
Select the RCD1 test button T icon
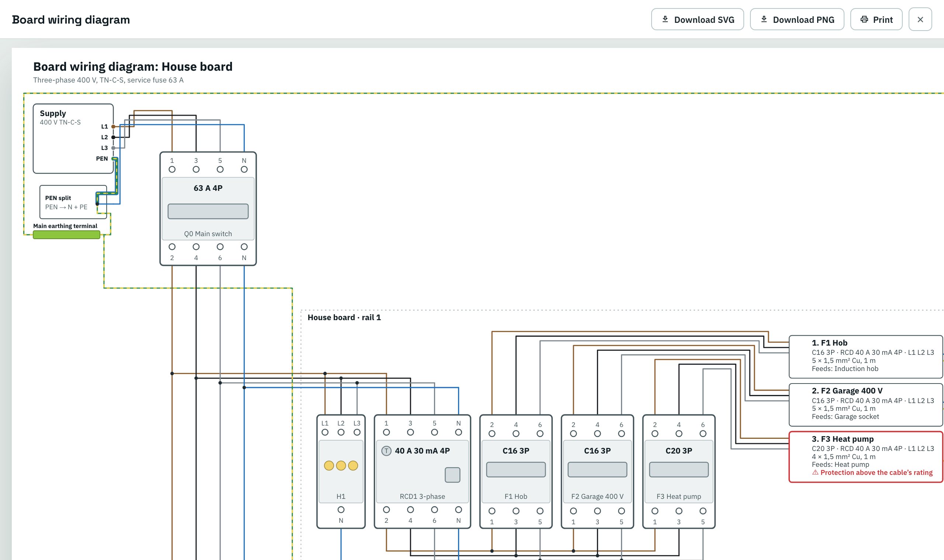click(386, 451)
